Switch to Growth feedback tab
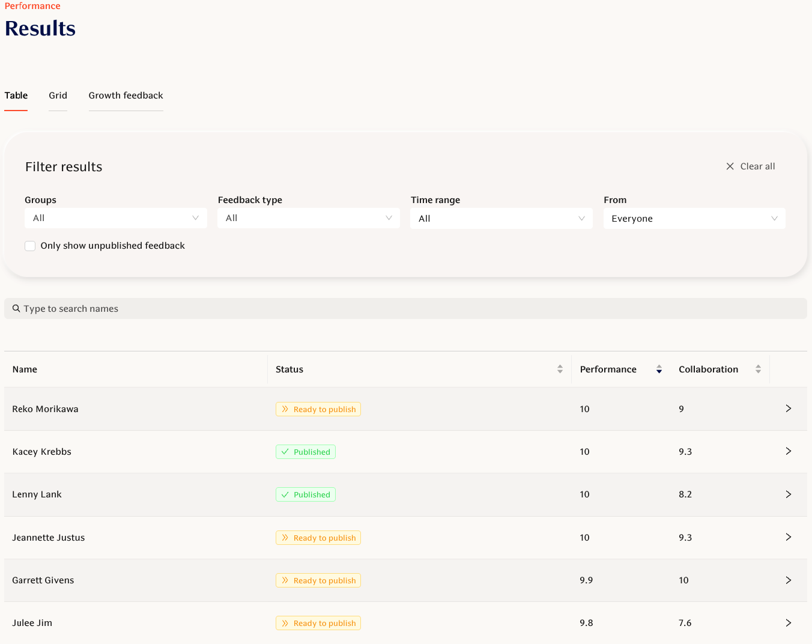812x644 pixels. point(126,96)
